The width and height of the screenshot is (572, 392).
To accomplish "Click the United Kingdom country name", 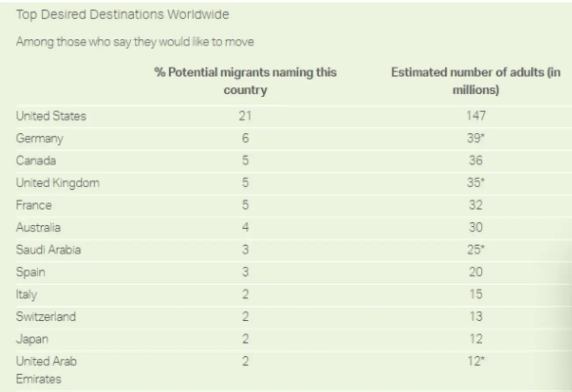I will click(x=57, y=183).
